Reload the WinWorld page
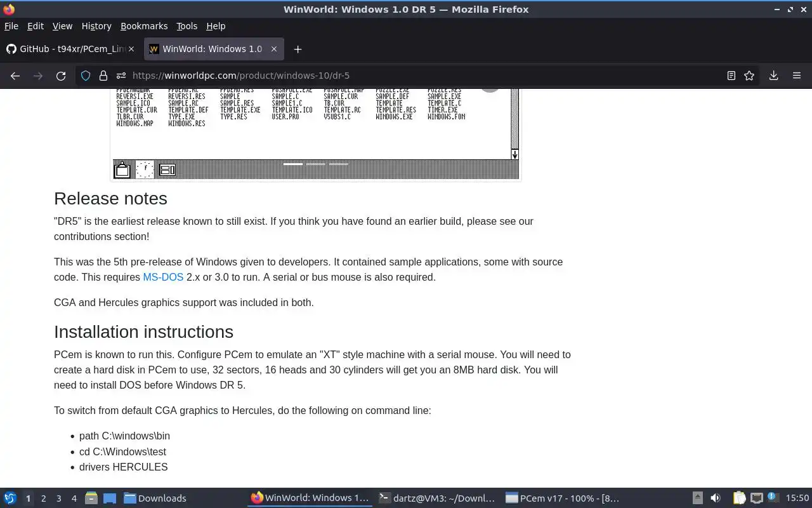Viewport: 812px width, 508px height. click(61, 76)
